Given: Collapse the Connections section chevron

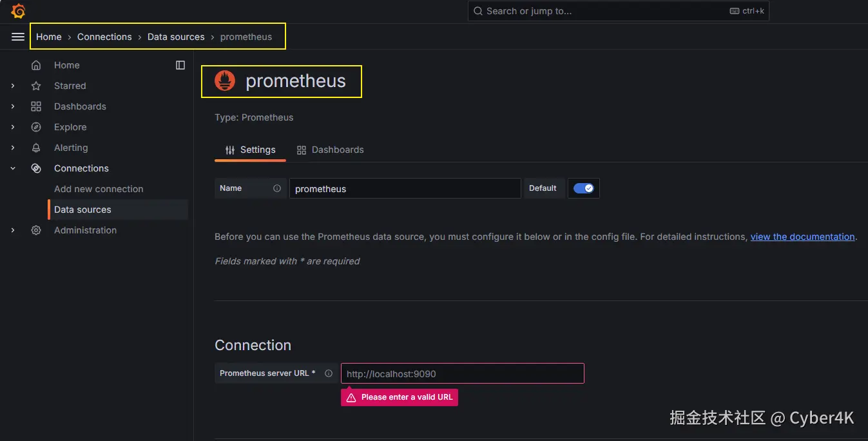Looking at the screenshot, I should point(13,168).
